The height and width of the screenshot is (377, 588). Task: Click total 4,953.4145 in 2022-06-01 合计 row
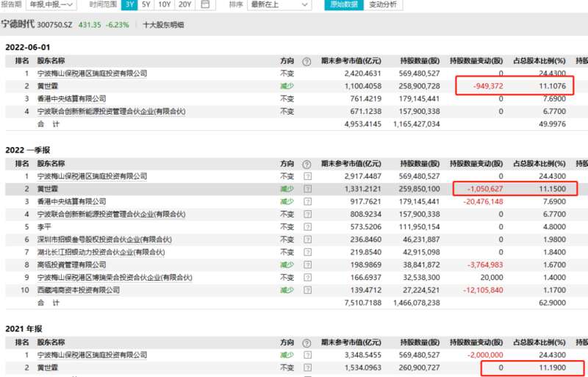pos(363,124)
